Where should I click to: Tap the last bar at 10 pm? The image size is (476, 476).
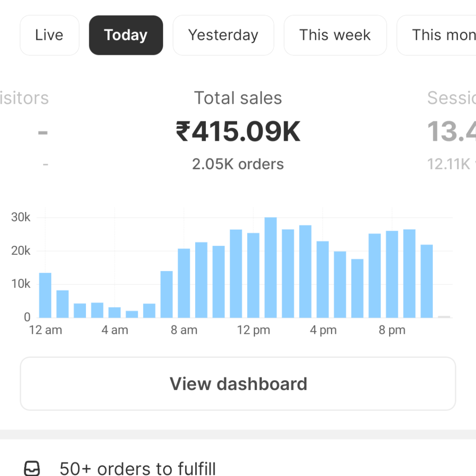[x=427, y=281]
